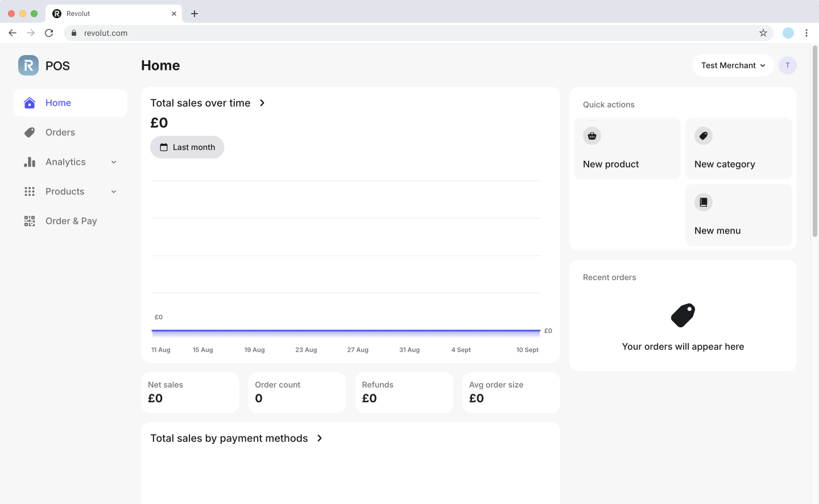Viewport: 819px width, 504px height.
Task: Click the New category tag icon
Action: (704, 136)
